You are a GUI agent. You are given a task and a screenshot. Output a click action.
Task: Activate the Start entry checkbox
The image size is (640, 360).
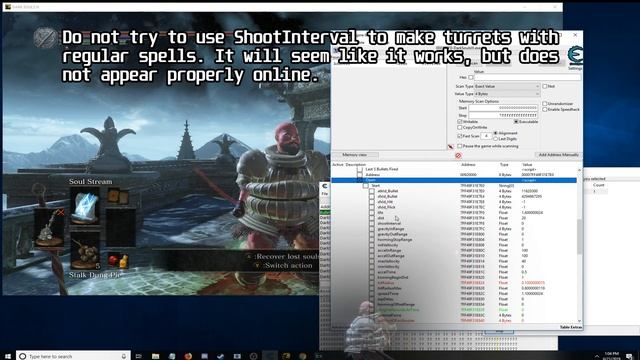(366, 185)
